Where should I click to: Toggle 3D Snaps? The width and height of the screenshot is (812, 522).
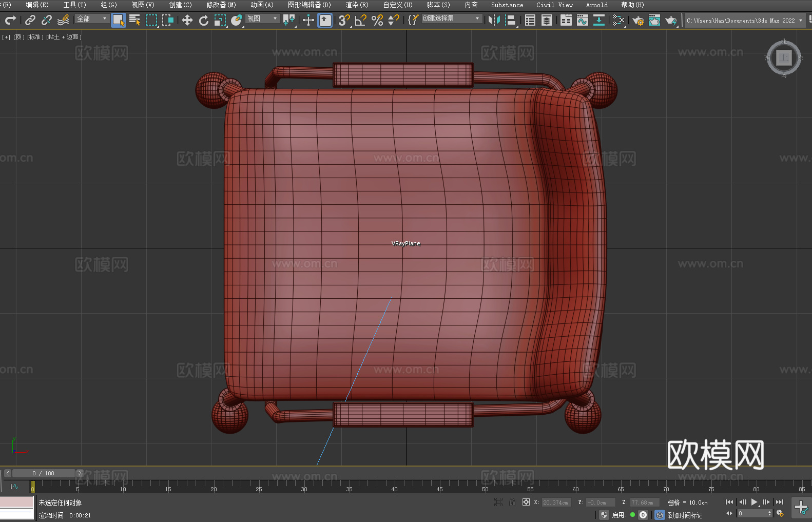coord(344,20)
